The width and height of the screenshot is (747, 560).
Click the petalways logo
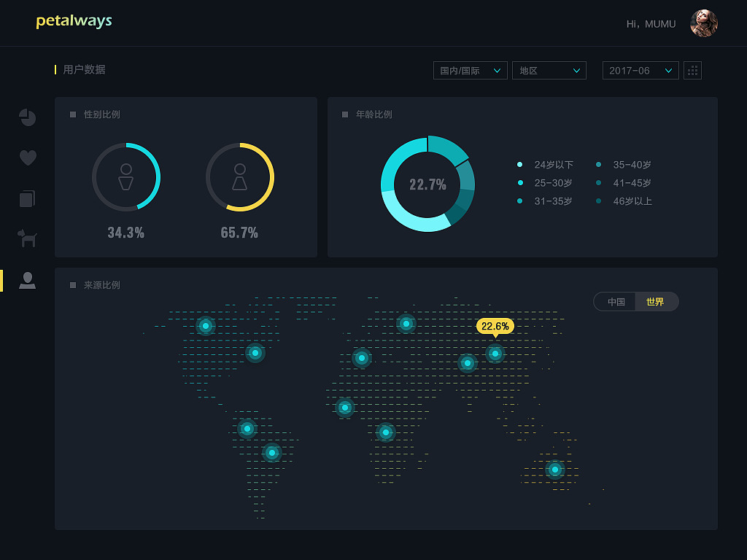pyautogui.click(x=74, y=21)
